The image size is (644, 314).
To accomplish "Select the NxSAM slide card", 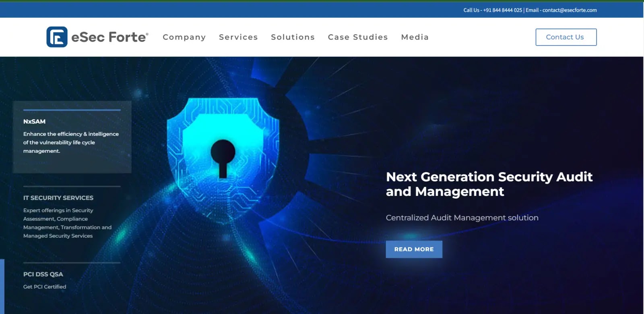I will 72,137.
